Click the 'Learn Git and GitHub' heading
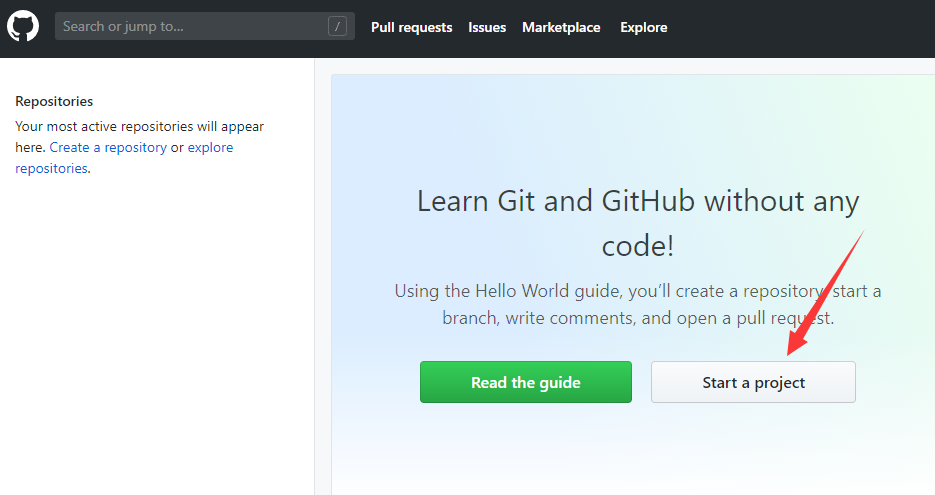 point(637,201)
